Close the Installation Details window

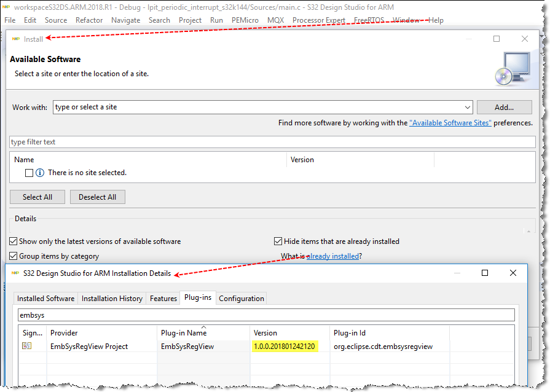click(513, 273)
